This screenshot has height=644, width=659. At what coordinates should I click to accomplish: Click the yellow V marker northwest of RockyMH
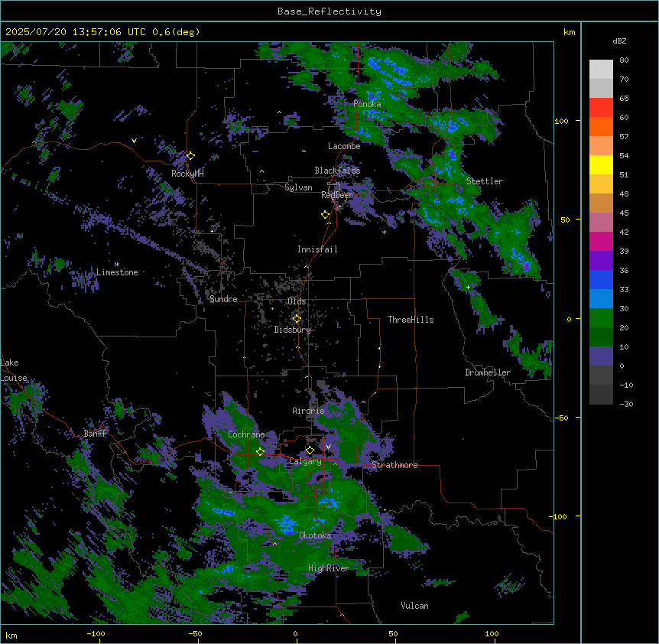134,141
